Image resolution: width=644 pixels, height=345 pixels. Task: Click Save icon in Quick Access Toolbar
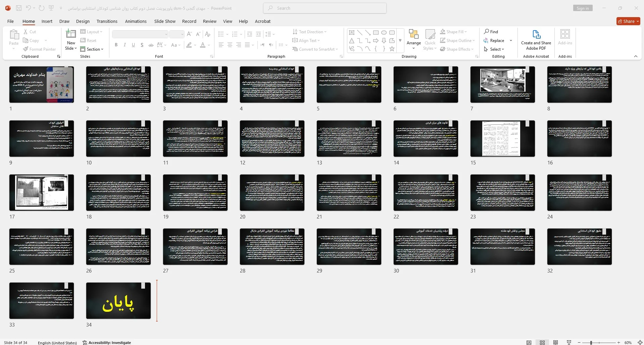pos(19,8)
